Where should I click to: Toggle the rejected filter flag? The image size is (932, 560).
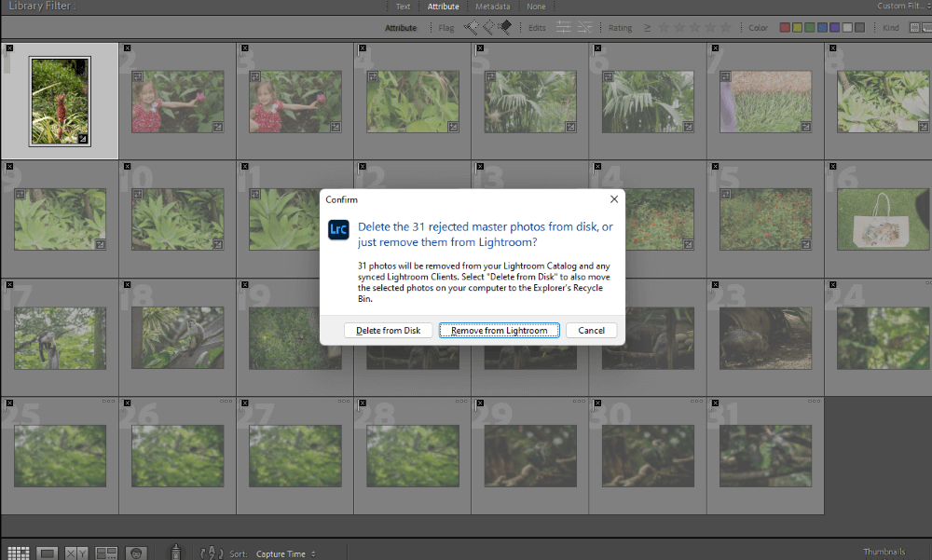[x=504, y=28]
